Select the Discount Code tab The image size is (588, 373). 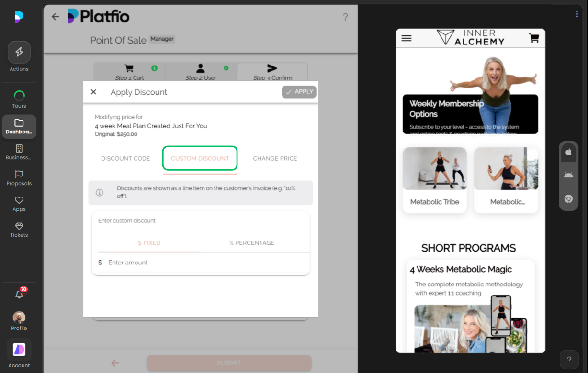125,158
